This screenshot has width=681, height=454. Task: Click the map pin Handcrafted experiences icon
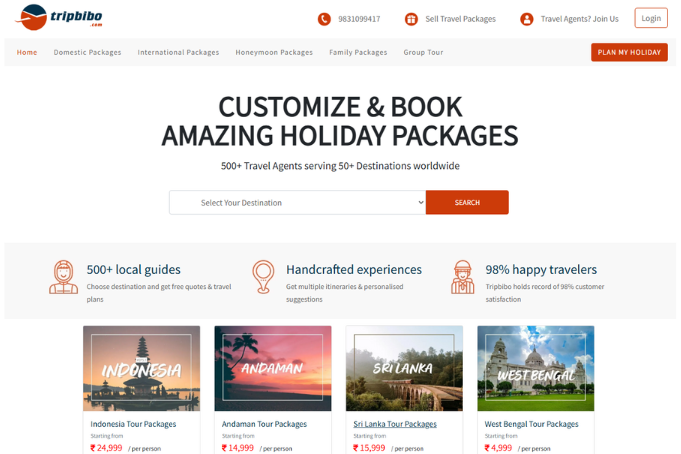(263, 277)
